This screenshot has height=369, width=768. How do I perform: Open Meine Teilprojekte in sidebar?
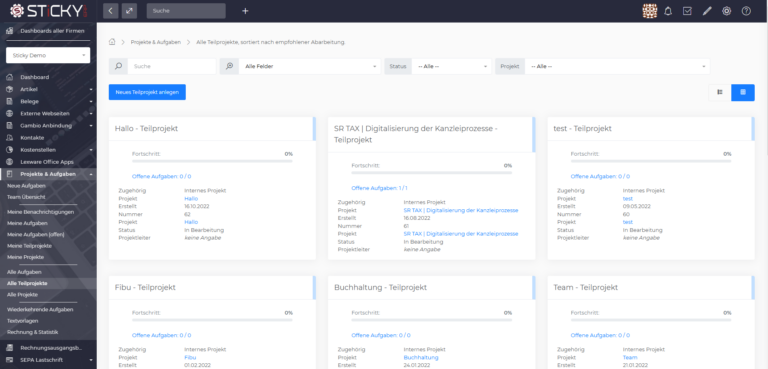pos(29,246)
